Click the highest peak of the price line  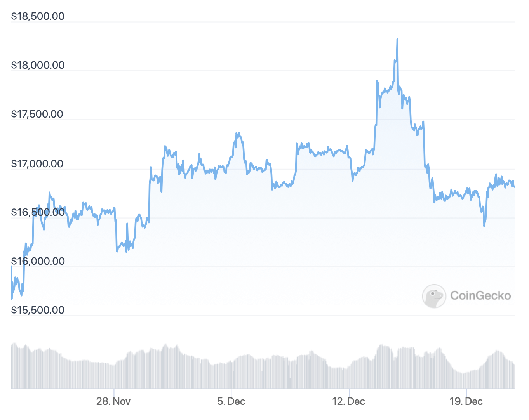397,40
